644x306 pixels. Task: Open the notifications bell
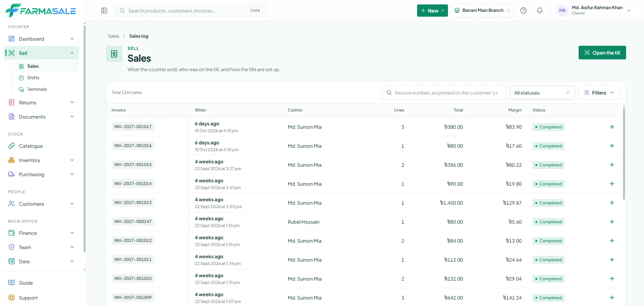pyautogui.click(x=540, y=11)
